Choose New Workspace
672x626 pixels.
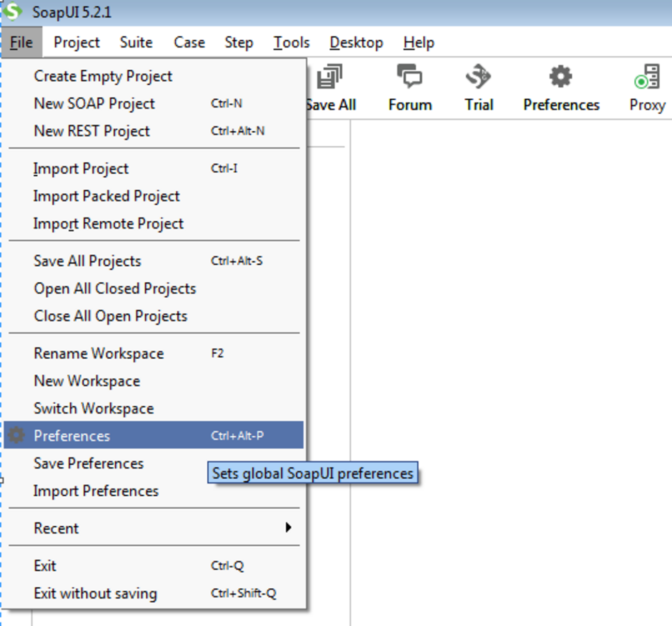point(154,381)
